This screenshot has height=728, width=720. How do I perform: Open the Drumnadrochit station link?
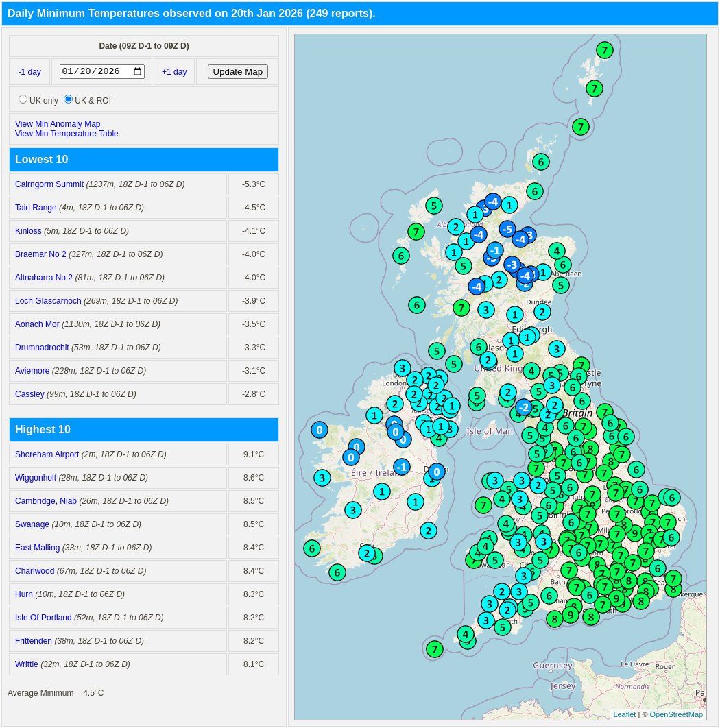[x=42, y=348]
